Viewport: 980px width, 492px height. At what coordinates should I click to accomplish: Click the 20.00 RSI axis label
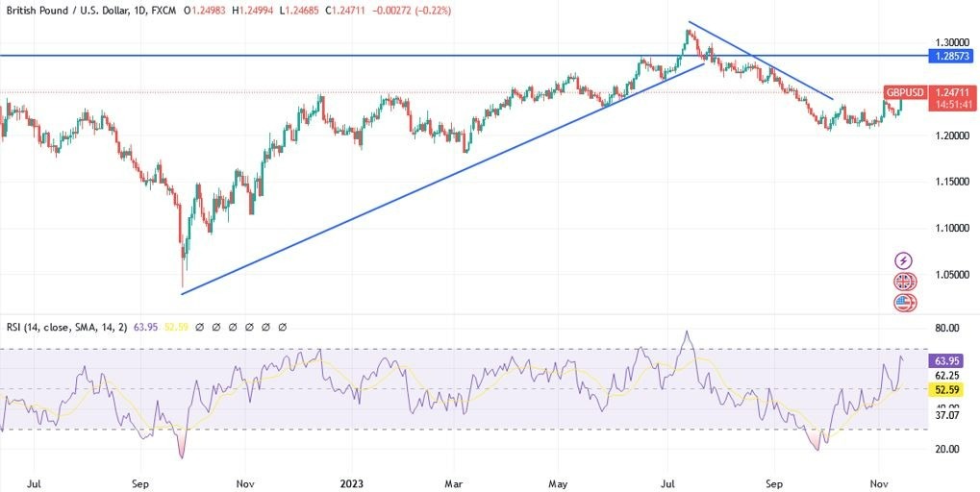(x=949, y=449)
